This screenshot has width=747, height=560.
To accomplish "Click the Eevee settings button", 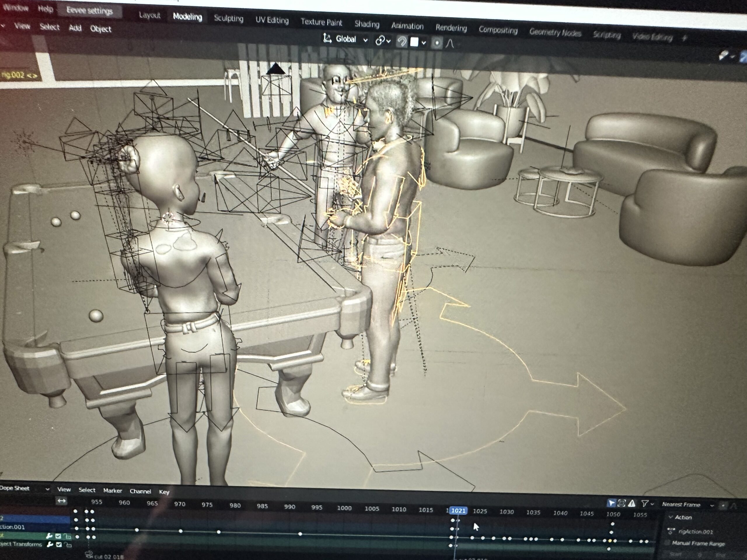I will [90, 11].
